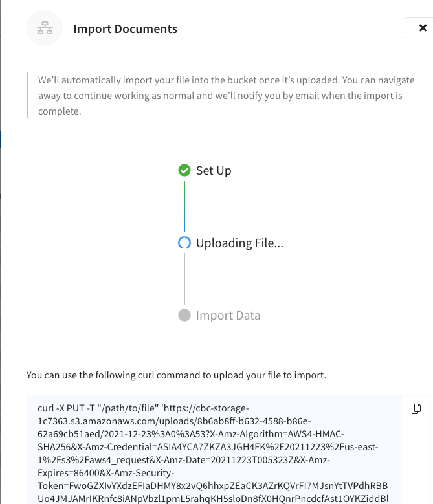This screenshot has height=504, width=433.
Task: Click the Token= line of the curl command
Action: [x=212, y=486]
